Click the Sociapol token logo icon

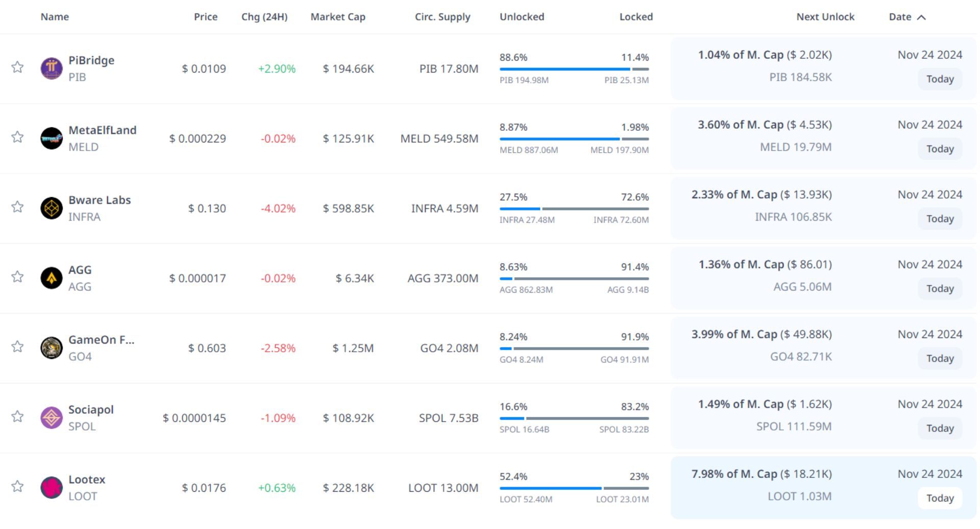(x=52, y=418)
